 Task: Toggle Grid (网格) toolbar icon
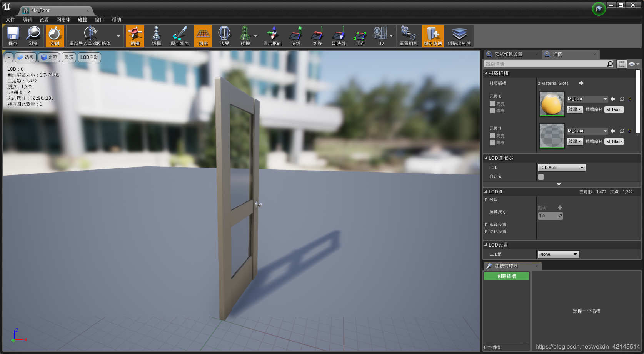[203, 36]
